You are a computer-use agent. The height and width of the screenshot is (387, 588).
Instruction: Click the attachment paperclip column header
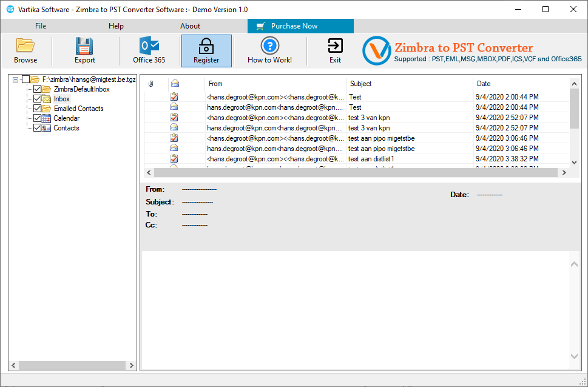click(x=150, y=84)
